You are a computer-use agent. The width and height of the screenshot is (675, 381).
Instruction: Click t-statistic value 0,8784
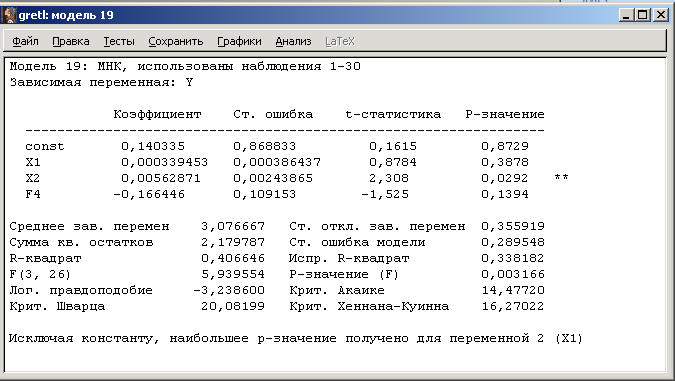(x=393, y=162)
